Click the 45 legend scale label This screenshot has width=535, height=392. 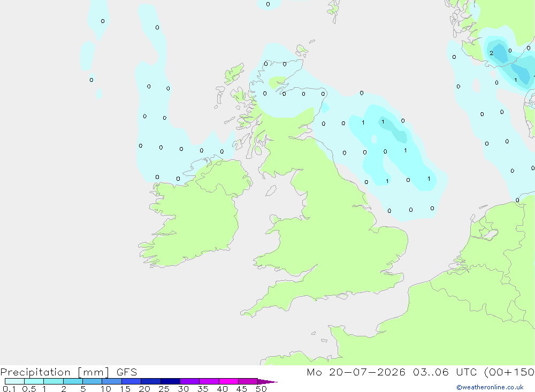click(242, 389)
